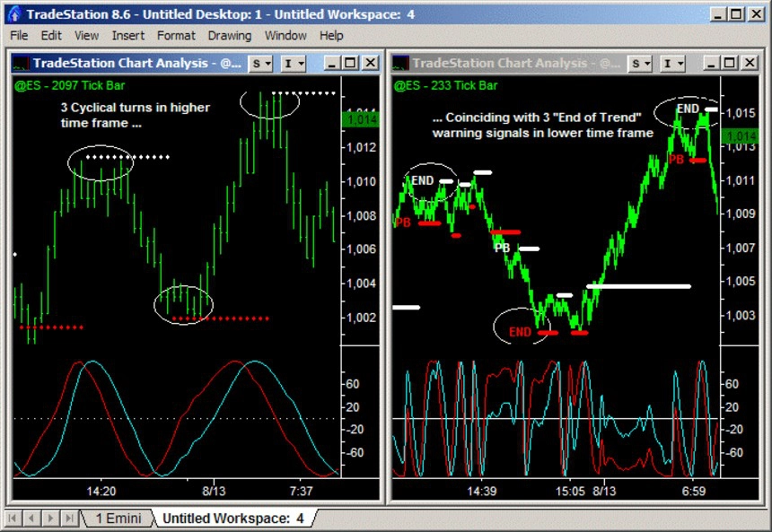The image size is (772, 532).
Task: Click the 14:20 time label in the 2097 Tick chart
Action: [101, 491]
